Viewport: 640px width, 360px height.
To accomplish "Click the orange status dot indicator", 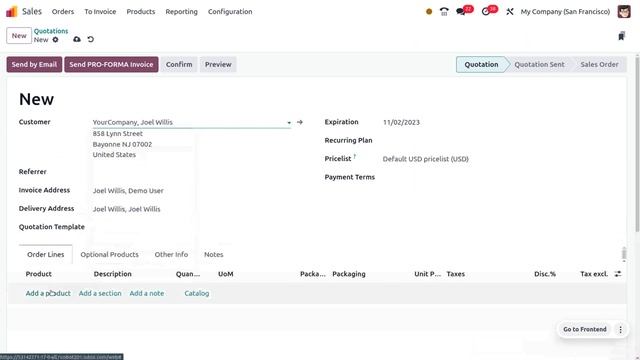I will tap(429, 12).
